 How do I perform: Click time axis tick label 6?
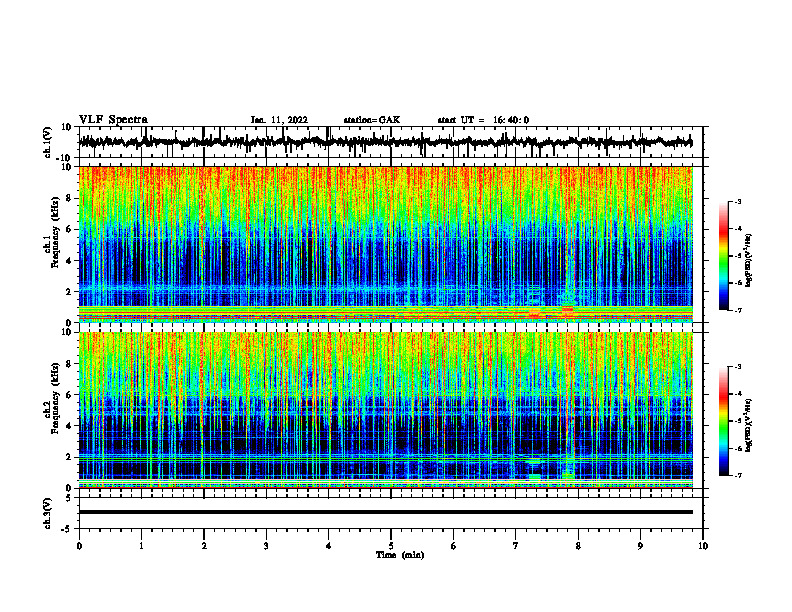click(x=454, y=546)
